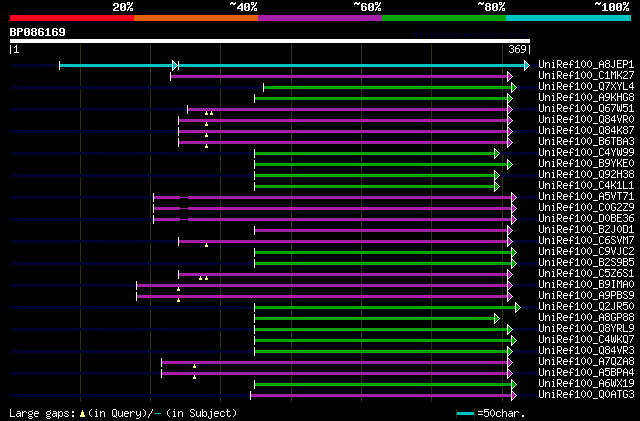Open the UniRef100_B2S9B5 hit
The height and width of the screenshot is (421, 640).
pyautogui.click(x=586, y=263)
